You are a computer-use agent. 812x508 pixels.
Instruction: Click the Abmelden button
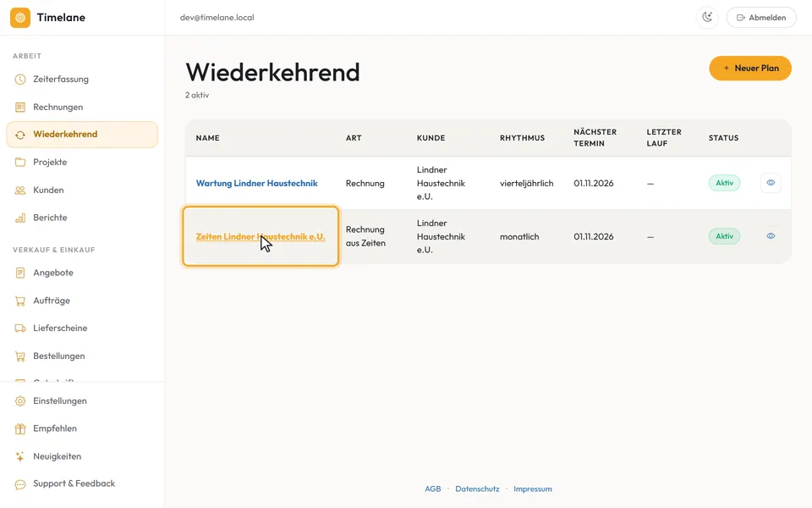click(x=761, y=18)
